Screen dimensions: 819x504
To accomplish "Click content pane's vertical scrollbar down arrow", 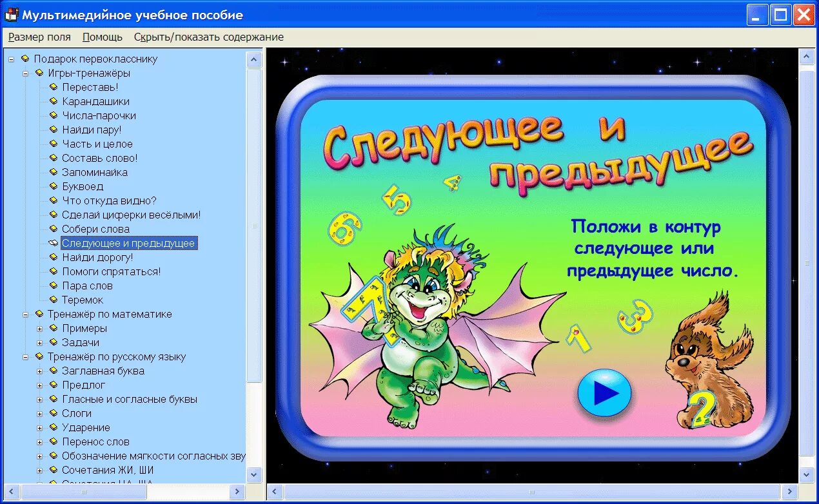I will 807,475.
